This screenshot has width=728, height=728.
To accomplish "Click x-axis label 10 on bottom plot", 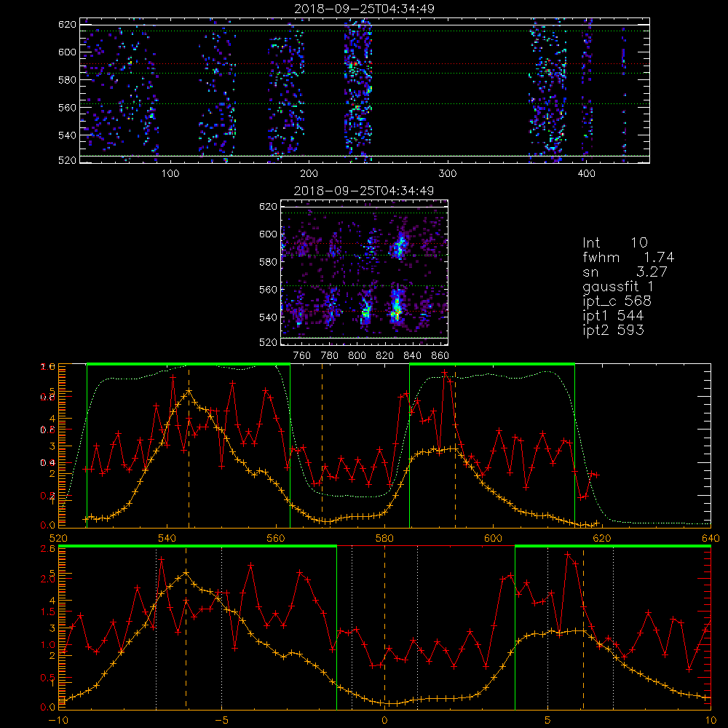I will tap(711, 721).
